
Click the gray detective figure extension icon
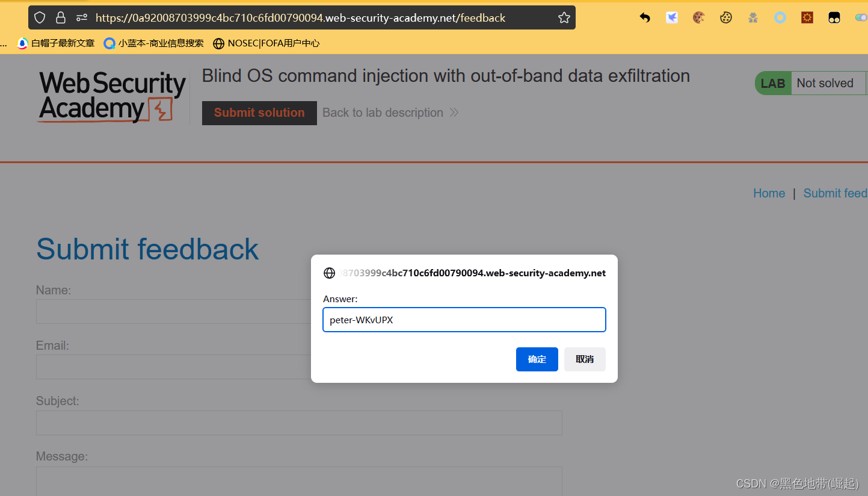pyautogui.click(x=753, y=18)
